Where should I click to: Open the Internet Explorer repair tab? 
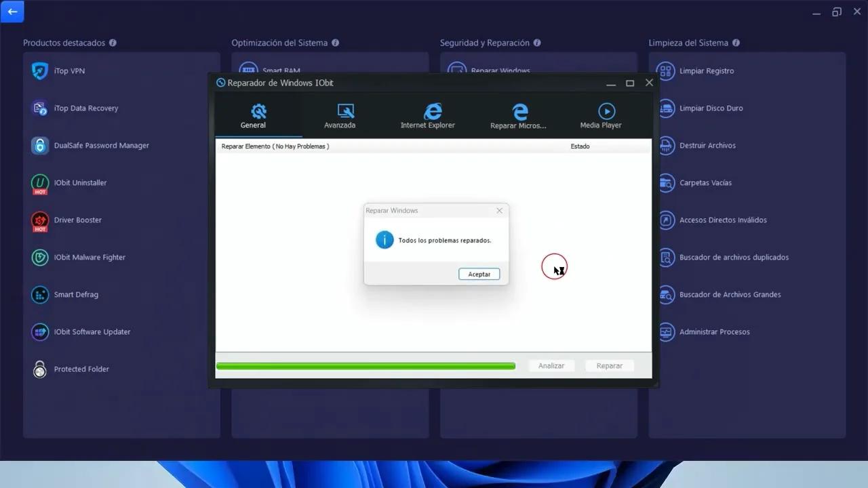click(x=427, y=115)
